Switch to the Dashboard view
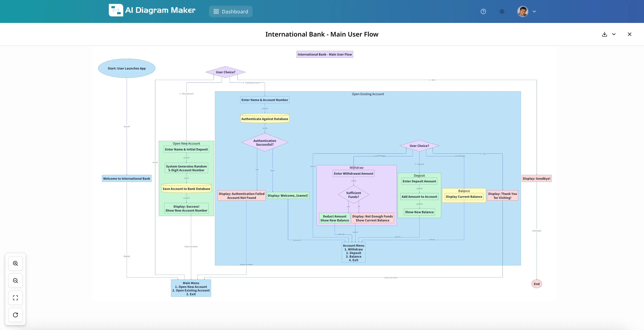The width and height of the screenshot is (644, 330). (x=231, y=11)
